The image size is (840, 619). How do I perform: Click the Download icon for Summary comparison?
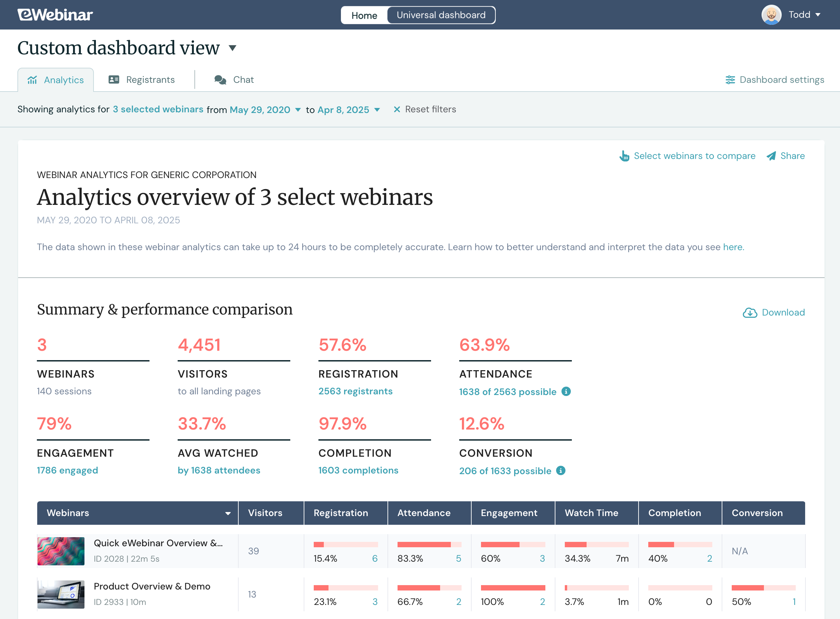pyautogui.click(x=750, y=312)
